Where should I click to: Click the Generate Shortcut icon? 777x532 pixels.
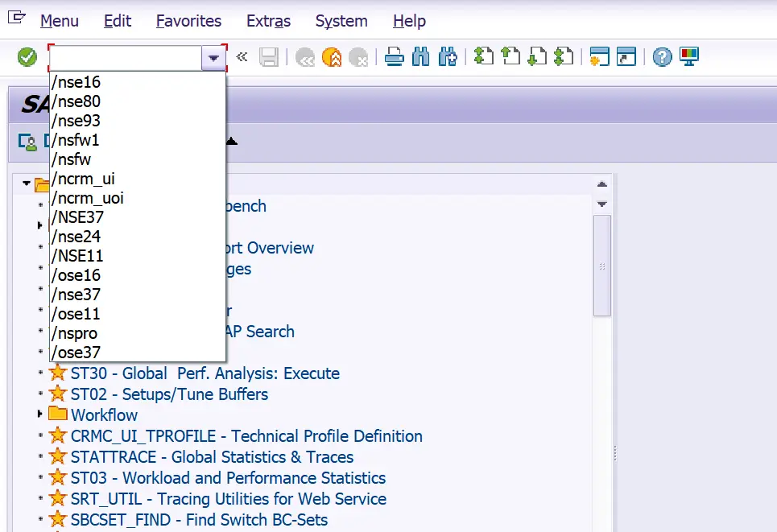coord(626,56)
